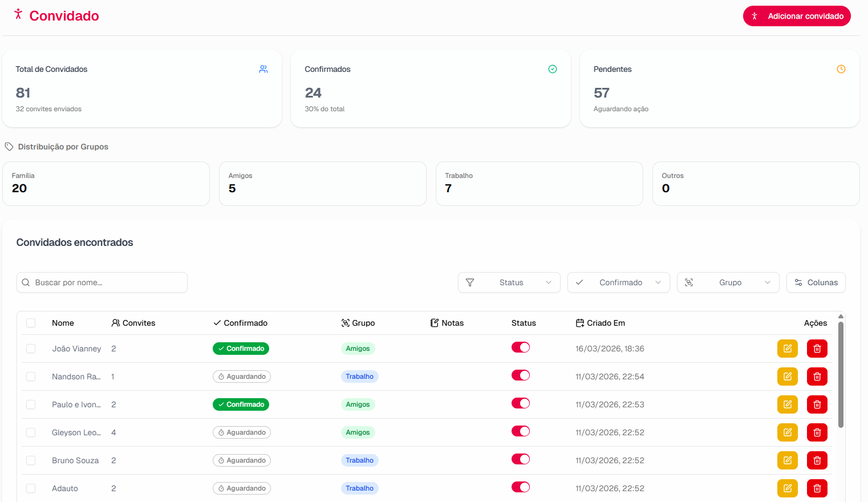868x502 pixels.
Task: Click in the Buscar por nome field
Action: [x=102, y=282]
